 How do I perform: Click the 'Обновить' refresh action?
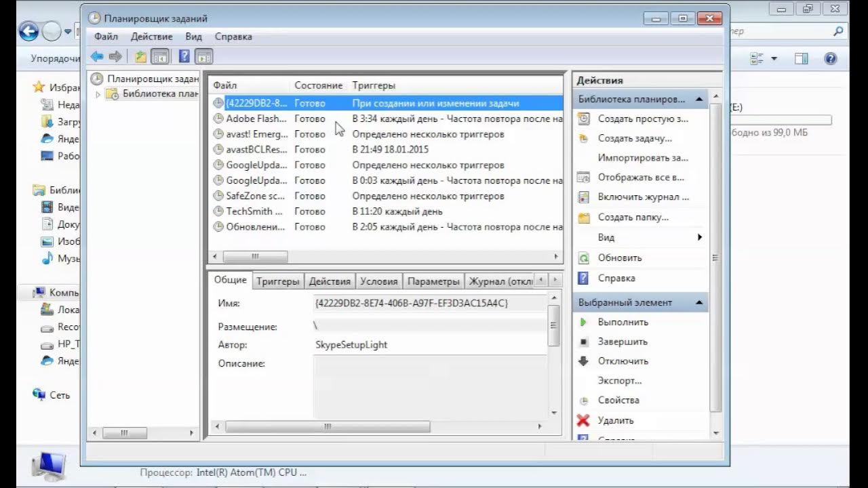click(x=620, y=258)
